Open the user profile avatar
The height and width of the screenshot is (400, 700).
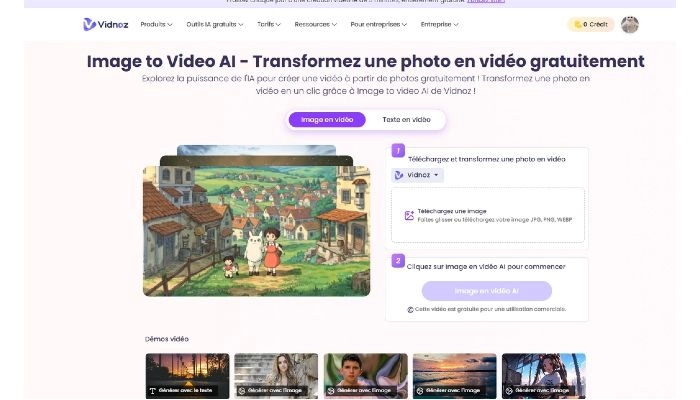629,25
